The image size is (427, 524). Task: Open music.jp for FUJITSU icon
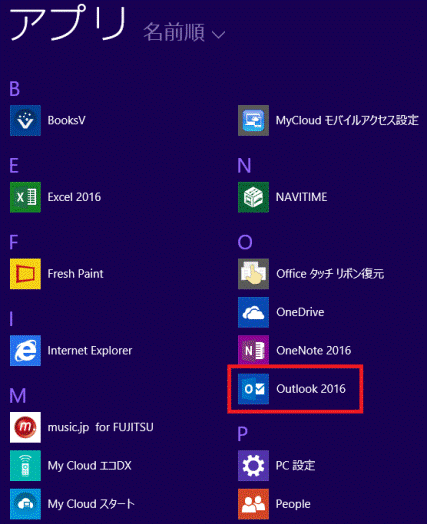click(25, 427)
